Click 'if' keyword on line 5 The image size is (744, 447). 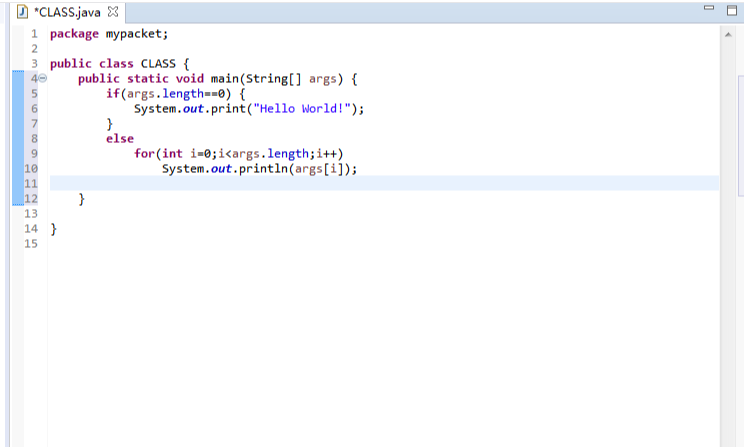113,93
